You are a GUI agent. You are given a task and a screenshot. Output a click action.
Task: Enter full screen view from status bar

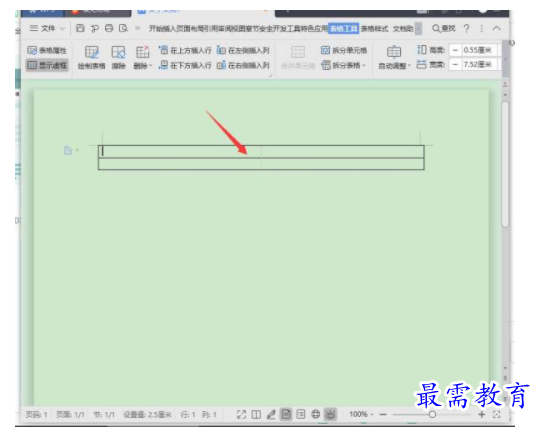pos(242,415)
